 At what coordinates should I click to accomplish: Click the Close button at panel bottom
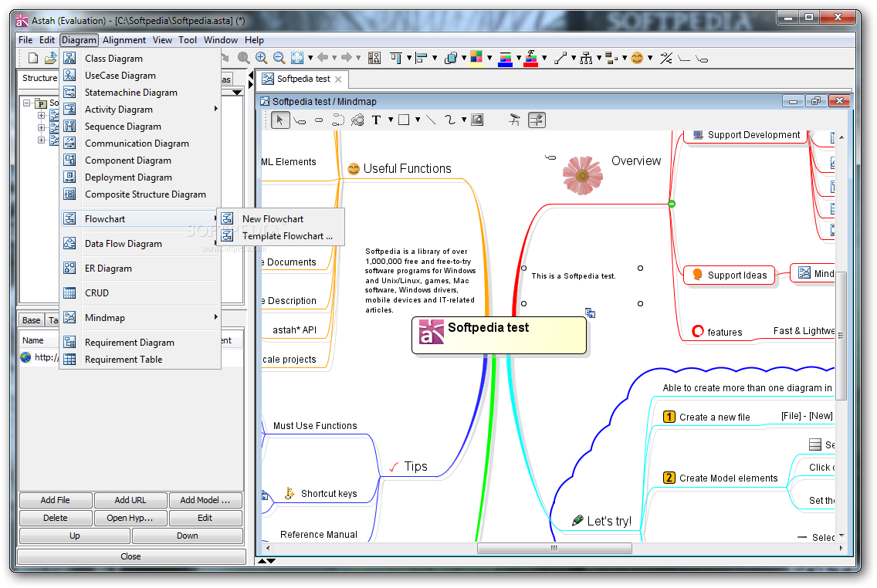[x=131, y=556]
